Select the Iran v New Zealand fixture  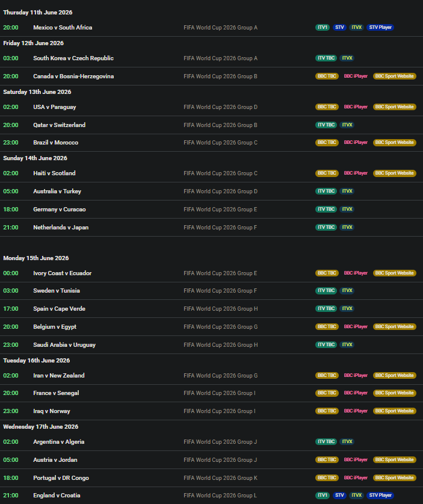click(59, 375)
